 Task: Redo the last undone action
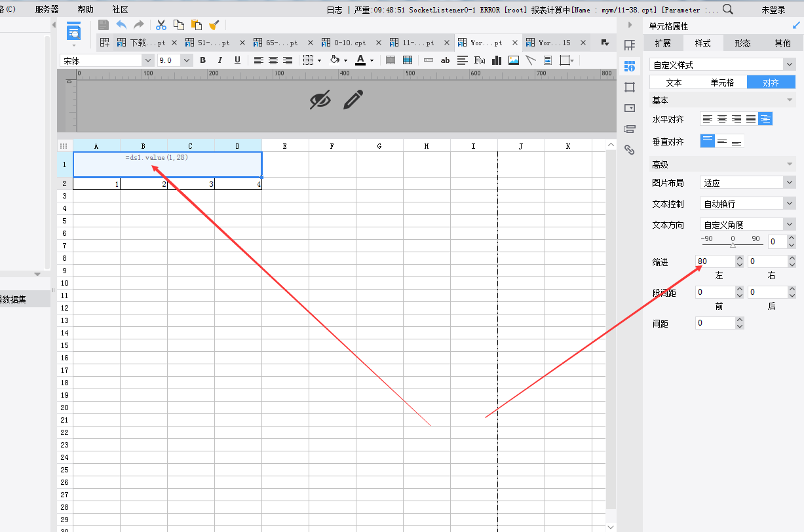[x=139, y=25]
